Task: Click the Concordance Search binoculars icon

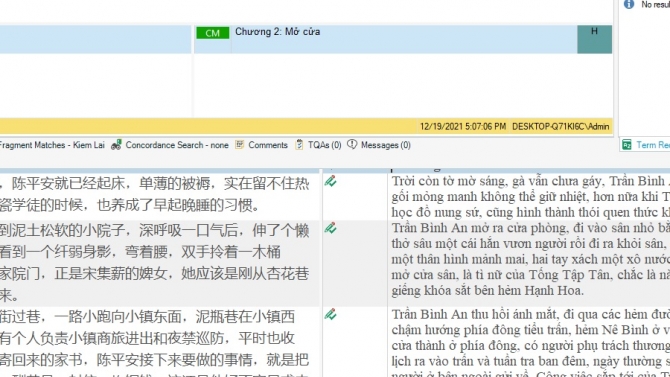Action: [x=116, y=145]
